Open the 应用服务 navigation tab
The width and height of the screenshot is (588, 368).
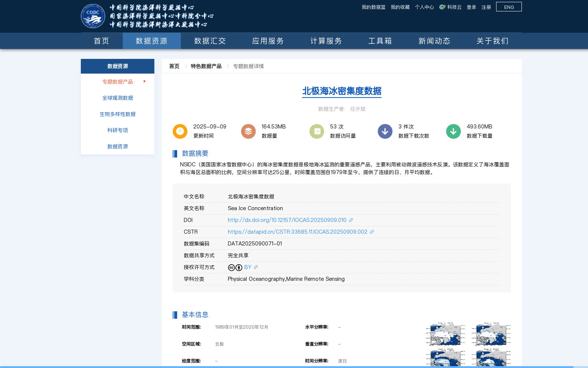coord(268,41)
